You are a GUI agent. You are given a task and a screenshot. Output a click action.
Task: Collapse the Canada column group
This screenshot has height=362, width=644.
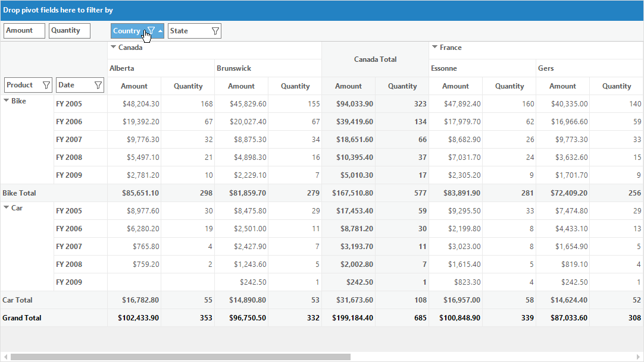click(113, 47)
